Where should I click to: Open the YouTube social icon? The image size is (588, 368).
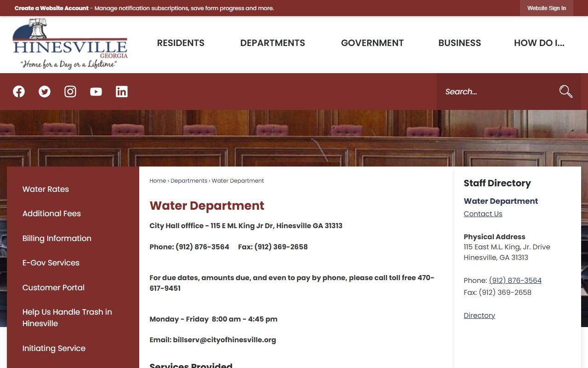(x=96, y=92)
